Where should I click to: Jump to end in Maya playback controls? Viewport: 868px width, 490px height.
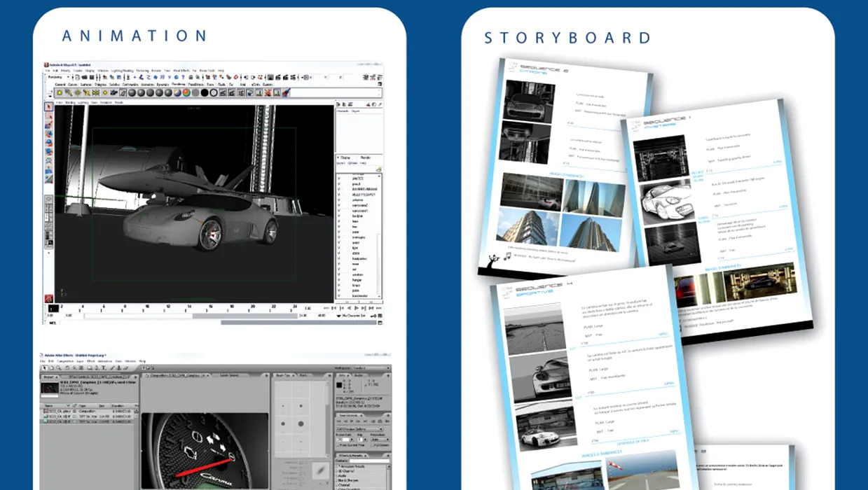tap(378, 308)
